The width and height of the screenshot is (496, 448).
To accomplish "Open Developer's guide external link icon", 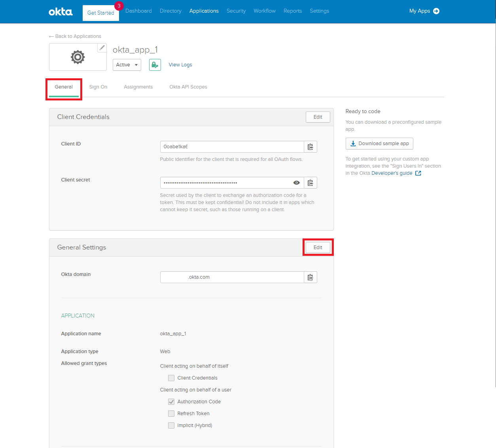I will [418, 173].
